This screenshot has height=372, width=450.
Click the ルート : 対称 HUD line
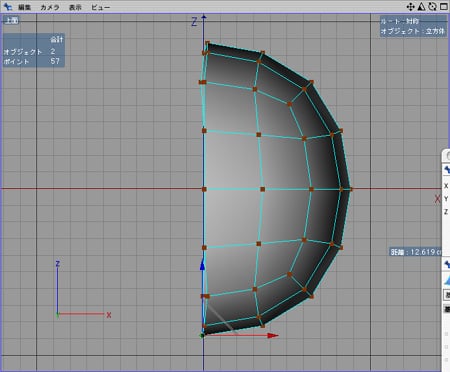pos(400,21)
